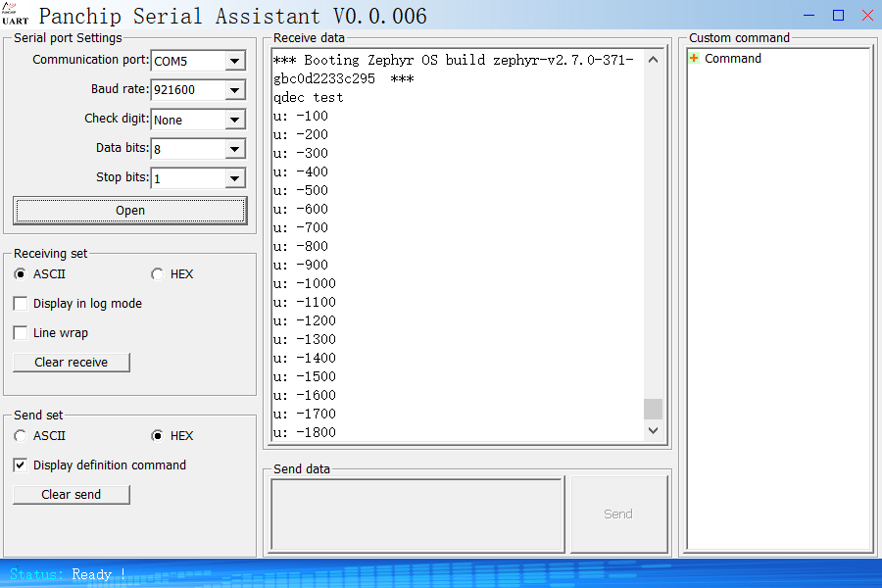The image size is (882, 588).
Task: Open the Check digit dropdown arrow
Action: [x=235, y=120]
